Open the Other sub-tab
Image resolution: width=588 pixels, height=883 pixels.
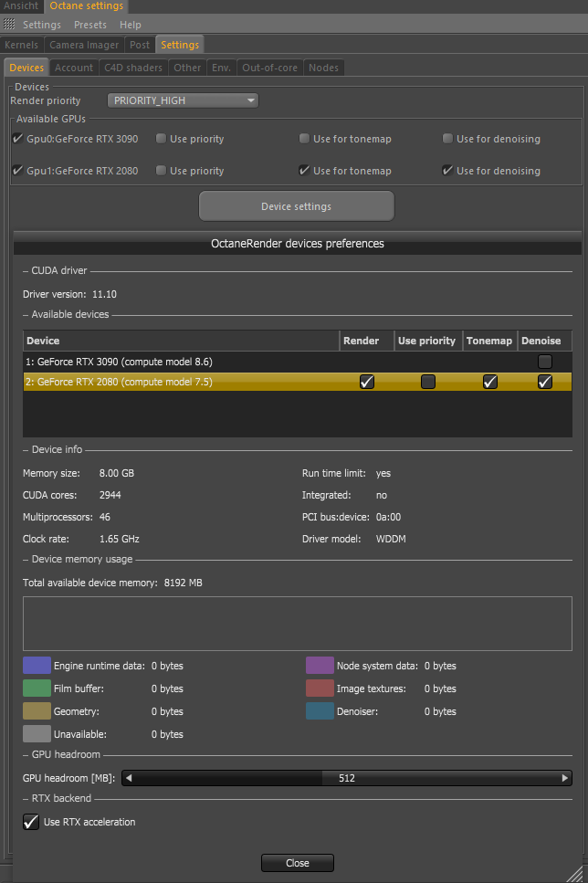tap(187, 68)
